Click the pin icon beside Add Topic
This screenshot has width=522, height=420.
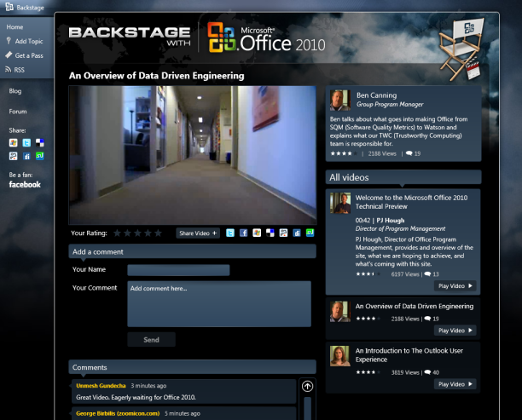[x=9, y=41]
